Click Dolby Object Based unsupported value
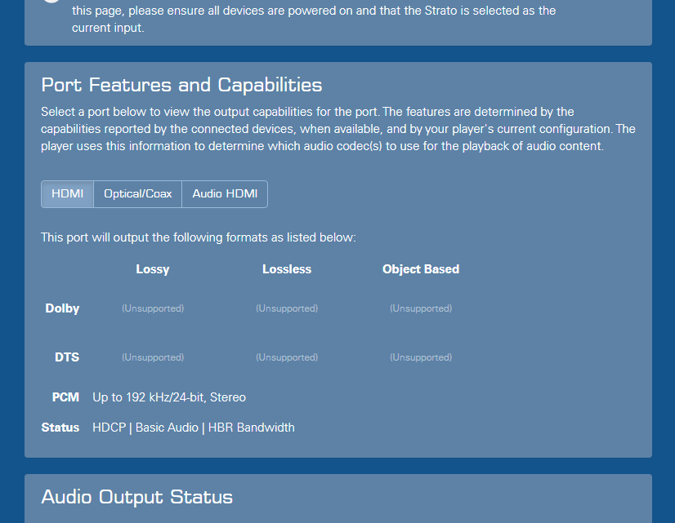The image size is (675, 523). tap(420, 309)
